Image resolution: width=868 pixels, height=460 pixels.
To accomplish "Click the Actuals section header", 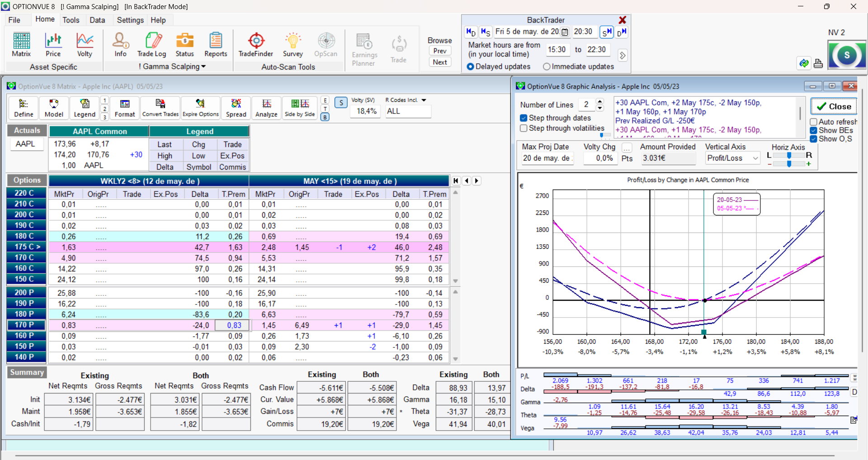I will click(x=27, y=130).
